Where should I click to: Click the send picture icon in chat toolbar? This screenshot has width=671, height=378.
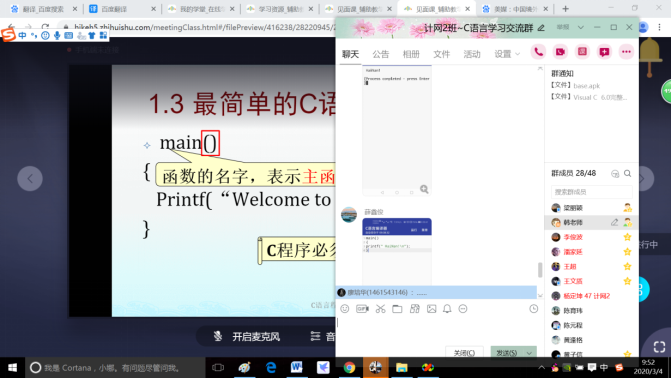click(x=431, y=309)
